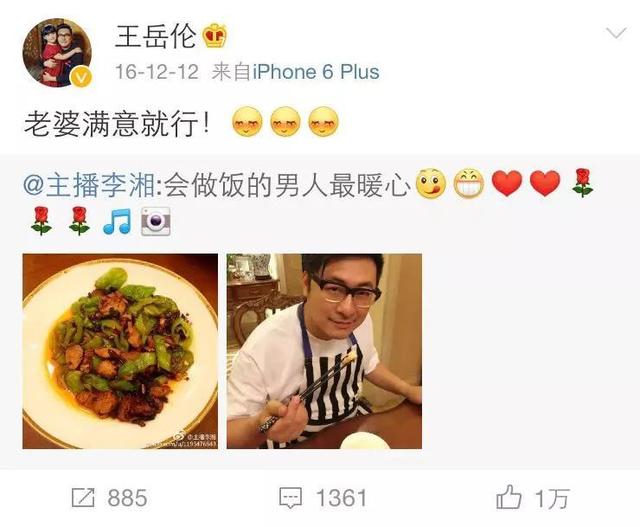Viewport: 640px width, 527px height.
Task: Click the comment speech bubble icon
Action: point(291,498)
